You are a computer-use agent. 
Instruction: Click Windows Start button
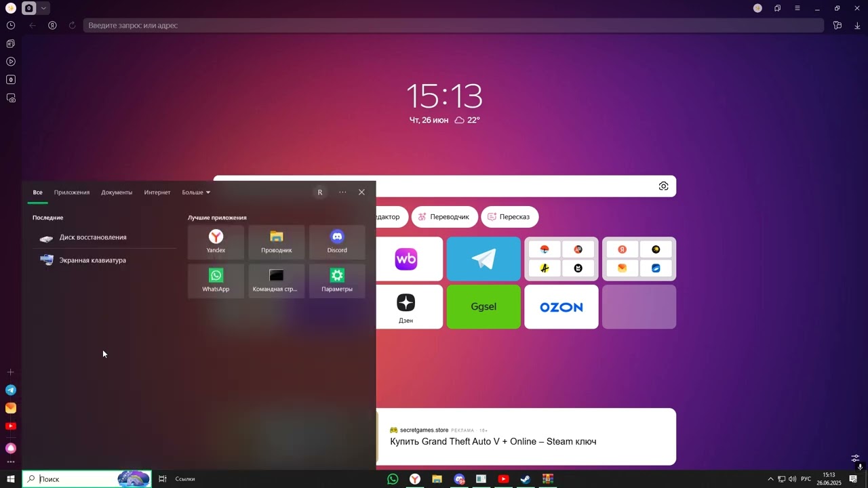coord(11,479)
